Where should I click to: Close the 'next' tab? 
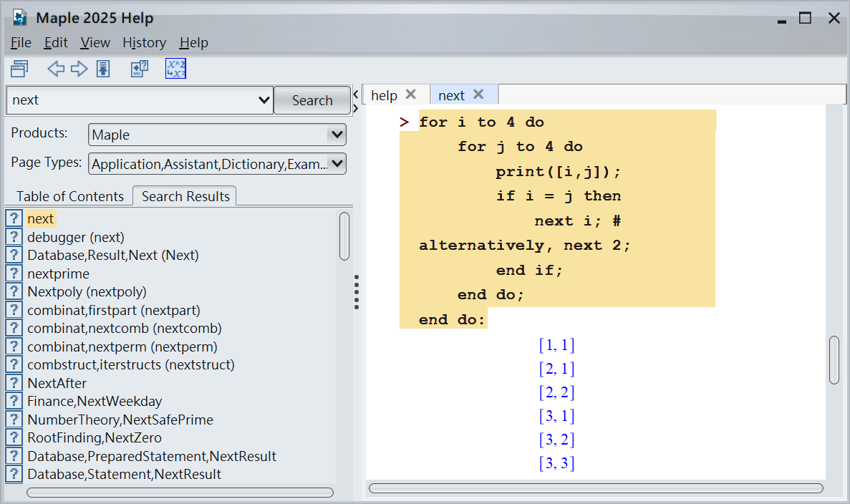point(479,94)
